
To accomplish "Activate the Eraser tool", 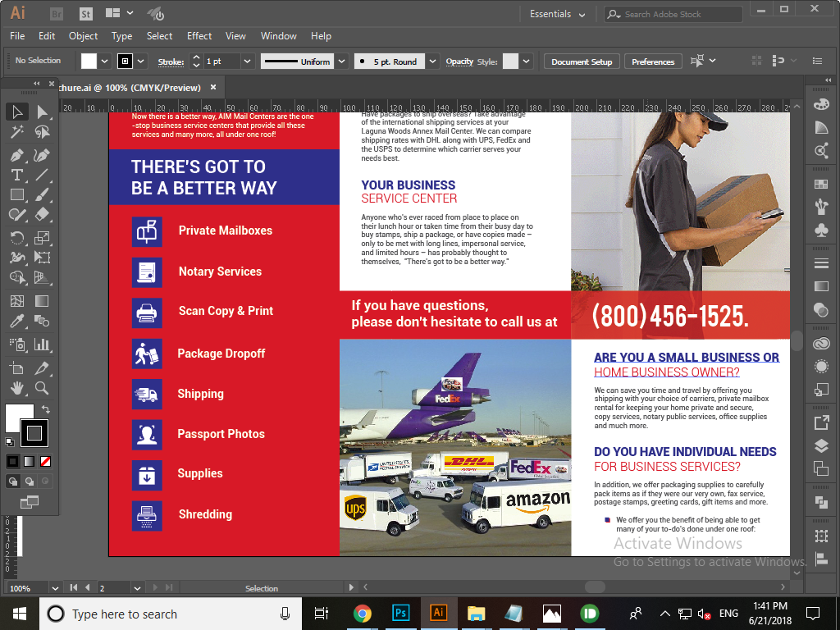I will 41,215.
